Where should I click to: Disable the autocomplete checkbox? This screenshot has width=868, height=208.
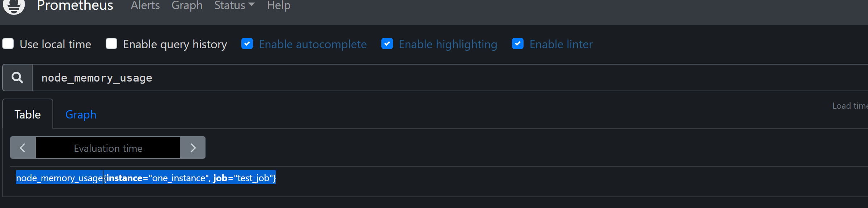[x=247, y=44]
